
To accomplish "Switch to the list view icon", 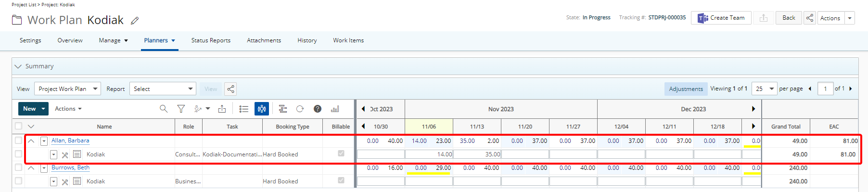I will pyautogui.click(x=244, y=109).
